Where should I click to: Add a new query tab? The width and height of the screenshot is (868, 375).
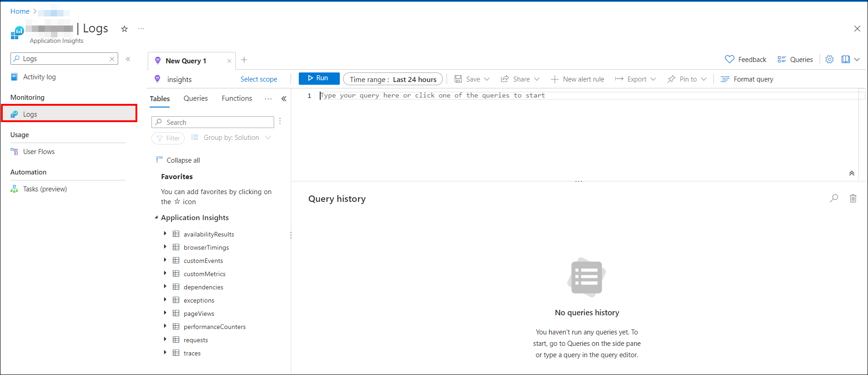(x=244, y=60)
